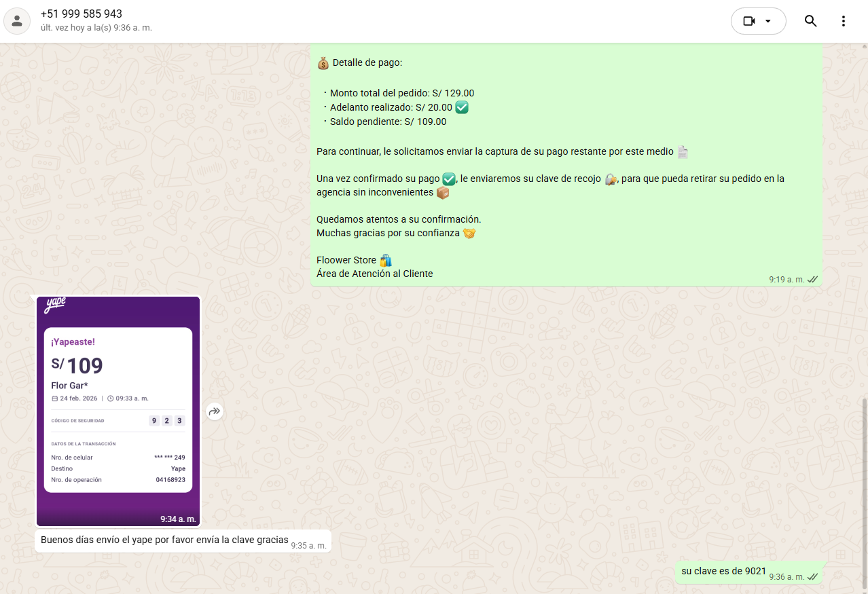Start a video call with camera icon
Image resolution: width=868 pixels, height=594 pixels.
click(749, 21)
